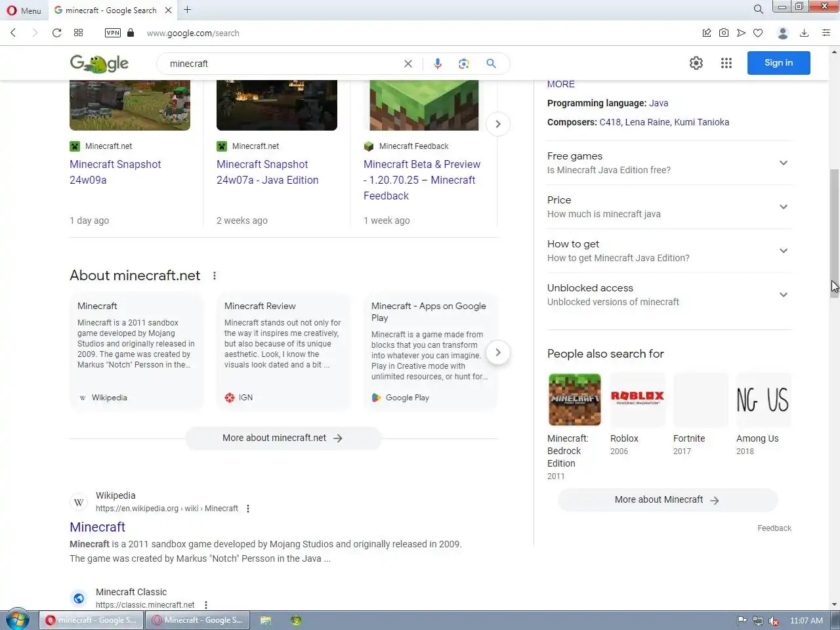Open Opera send flow arrow icon
The height and width of the screenshot is (630, 840).
click(741, 33)
